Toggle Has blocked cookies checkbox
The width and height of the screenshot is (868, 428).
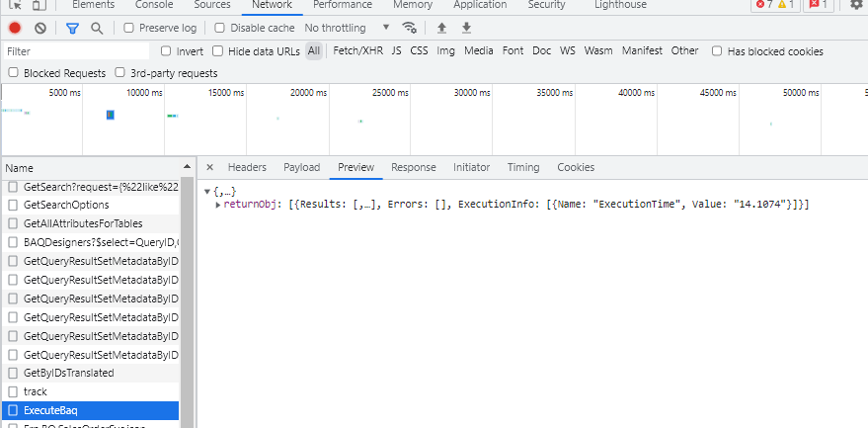click(717, 51)
